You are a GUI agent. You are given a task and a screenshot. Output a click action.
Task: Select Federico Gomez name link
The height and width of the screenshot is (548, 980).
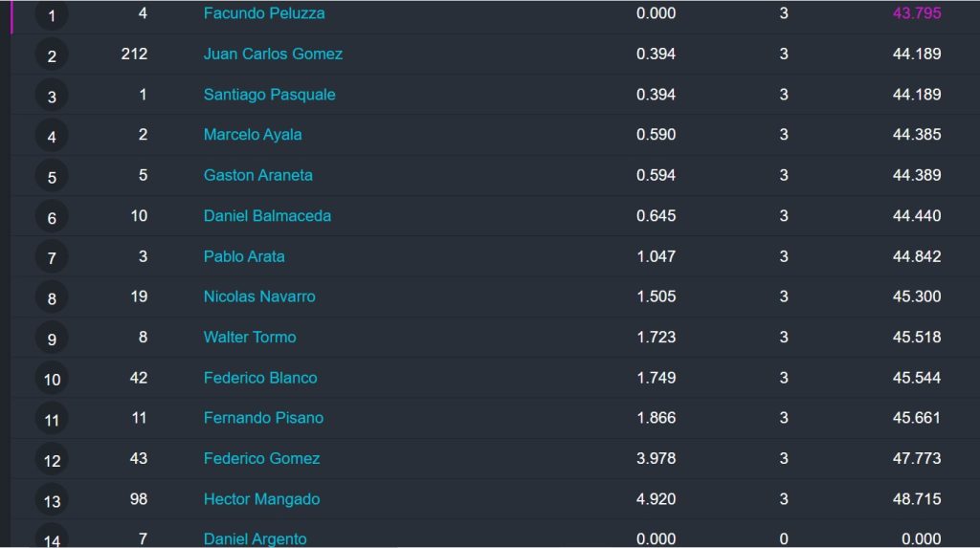pyautogui.click(x=262, y=458)
